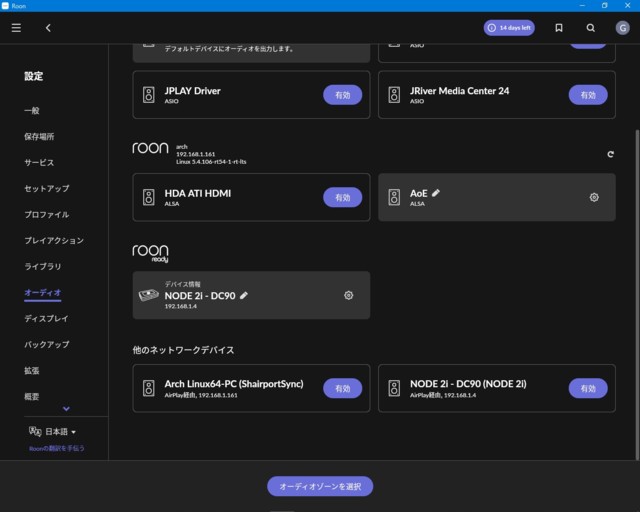Click the Arch Linux64-PC ShairportSync speaker icon

(x=149, y=388)
